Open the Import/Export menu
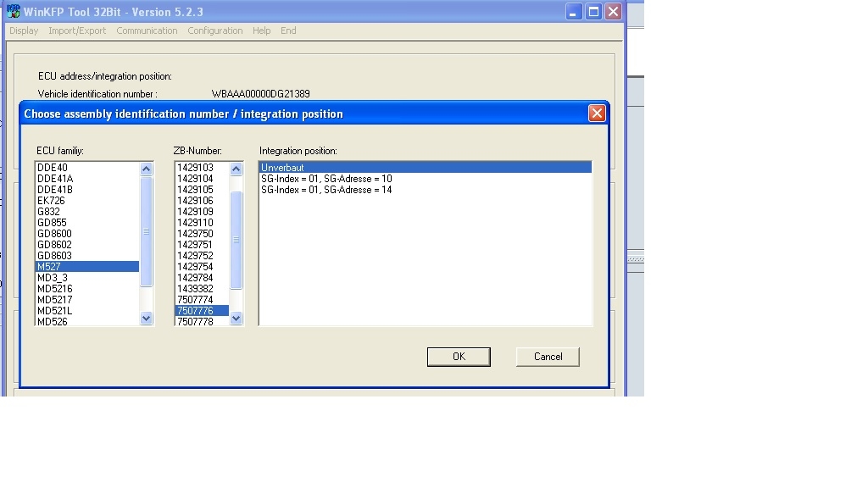This screenshot has height=488, width=868. [x=77, y=30]
